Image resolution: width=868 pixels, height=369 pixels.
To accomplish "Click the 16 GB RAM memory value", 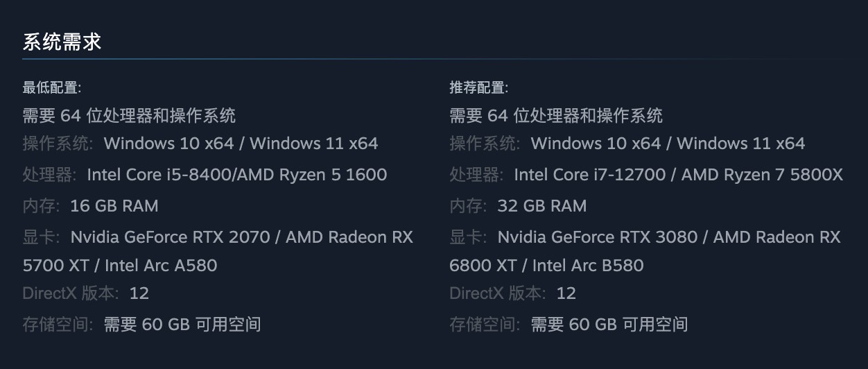I will tap(114, 205).
